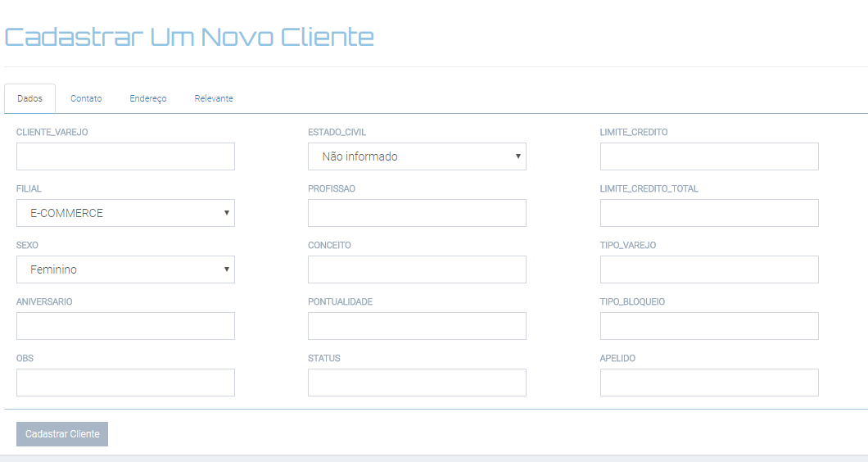This screenshot has width=868, height=462.
Task: Click the LIMITE_CREDITO_TOTAL input field
Action: [709, 213]
